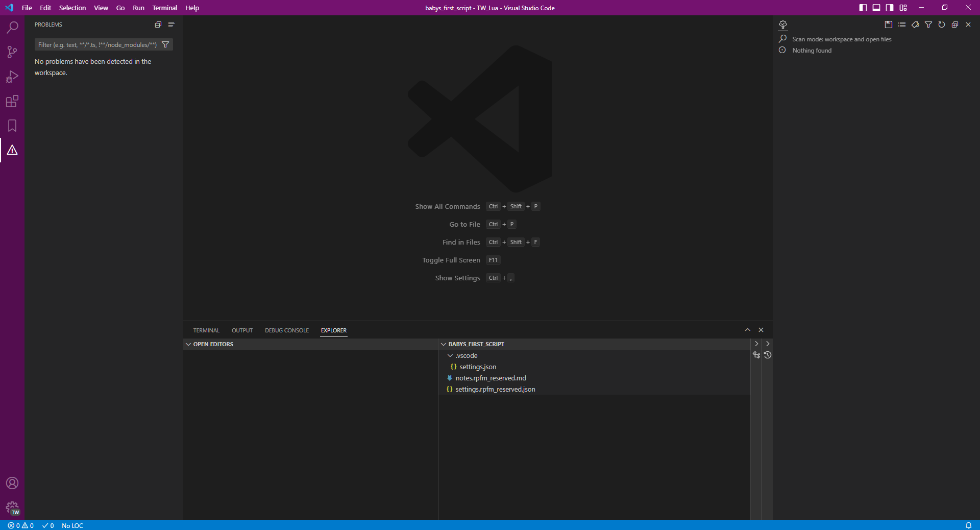Open notes.rpfm_reserved.md file
Screen dimensions: 980x530
pyautogui.click(x=594, y=378)
